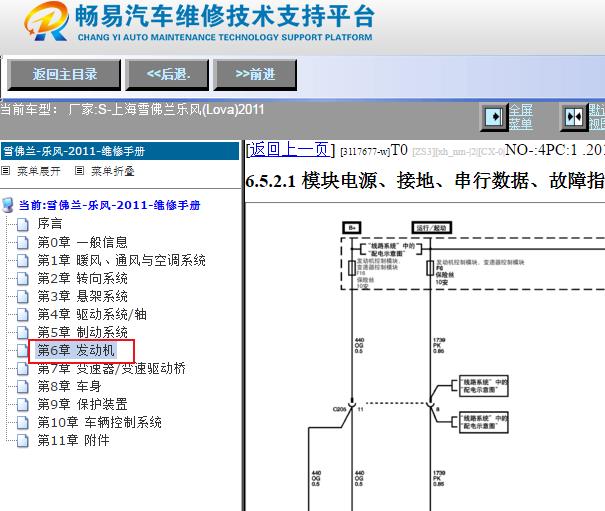Open the 返回上一页 link
Image resolution: width=605 pixels, height=511 pixels.
290,149
